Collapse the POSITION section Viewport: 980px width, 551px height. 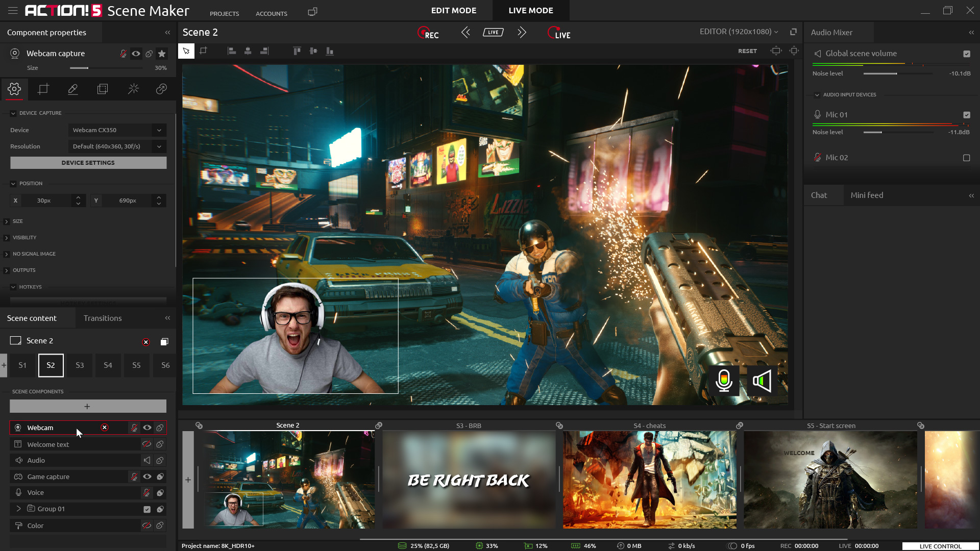(13, 184)
